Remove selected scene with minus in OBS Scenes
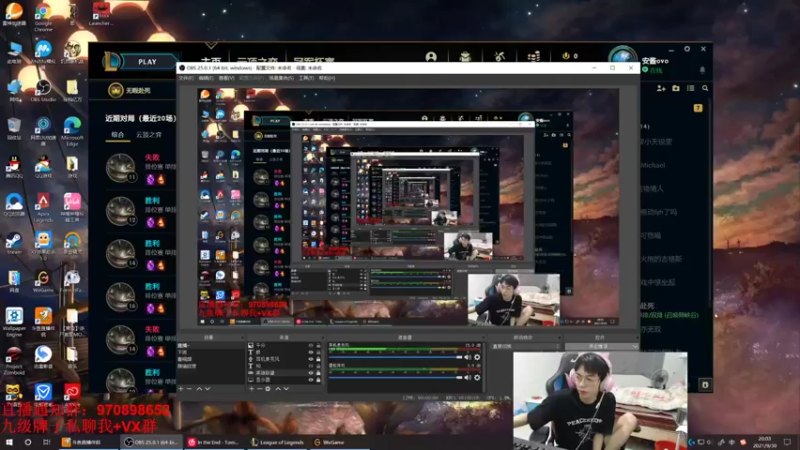800x450 pixels. pyautogui.click(x=189, y=389)
